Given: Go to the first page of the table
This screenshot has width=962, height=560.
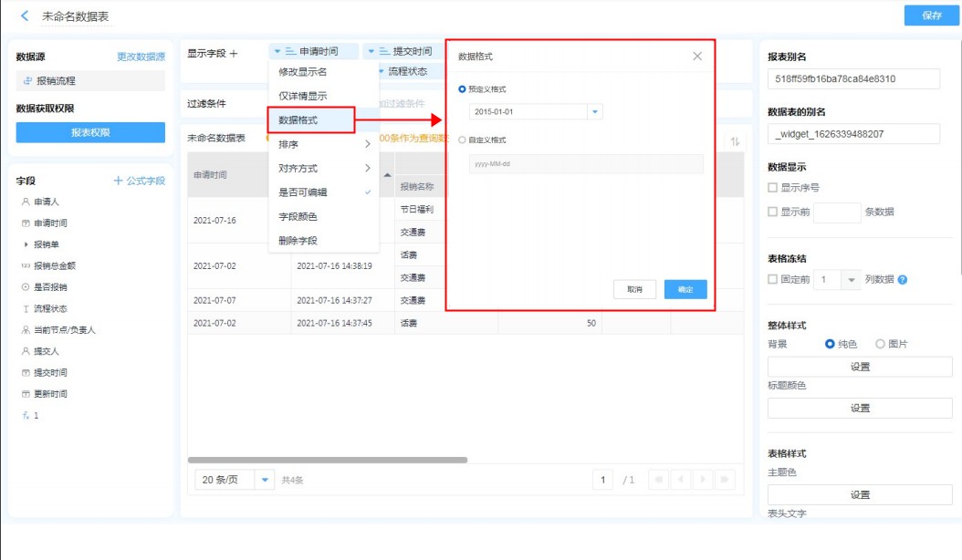Looking at the screenshot, I should (657, 480).
